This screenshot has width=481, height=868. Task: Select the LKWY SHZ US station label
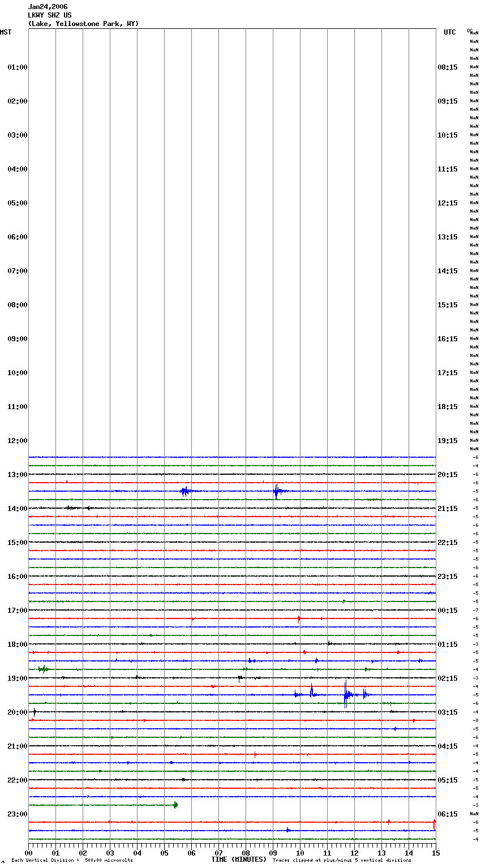pyautogui.click(x=50, y=15)
